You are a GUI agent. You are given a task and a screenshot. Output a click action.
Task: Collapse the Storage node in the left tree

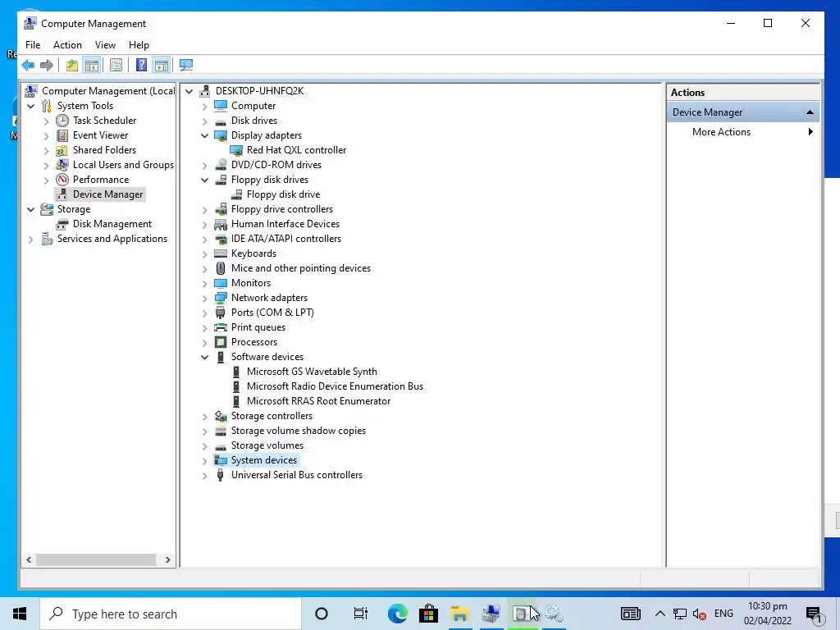(x=30, y=209)
